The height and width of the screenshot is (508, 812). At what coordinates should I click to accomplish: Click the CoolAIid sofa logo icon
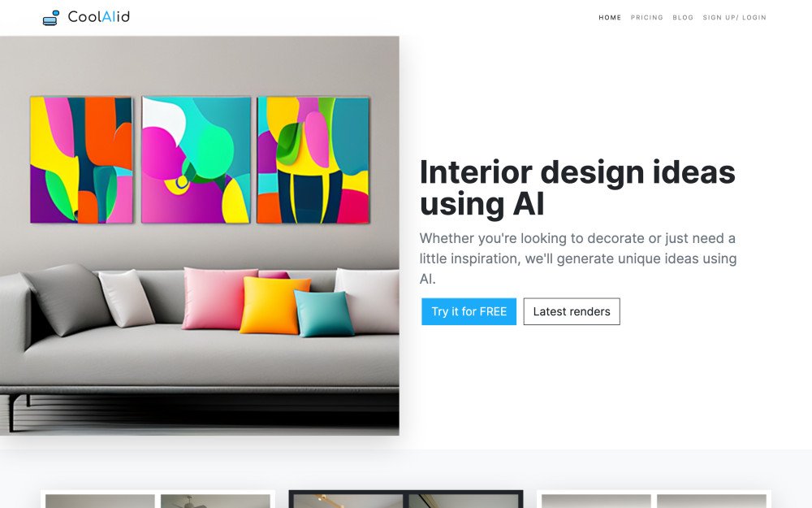pyautogui.click(x=50, y=18)
